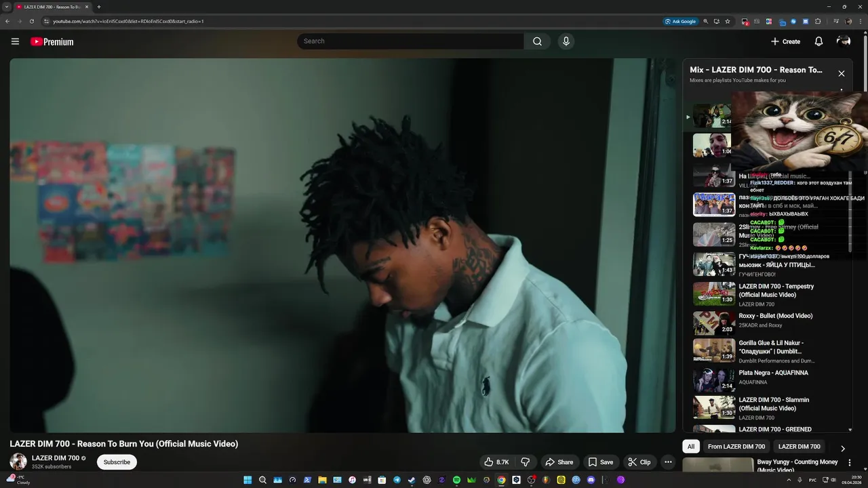Open the clock and date flyout
The image size is (868, 488).
852,480
